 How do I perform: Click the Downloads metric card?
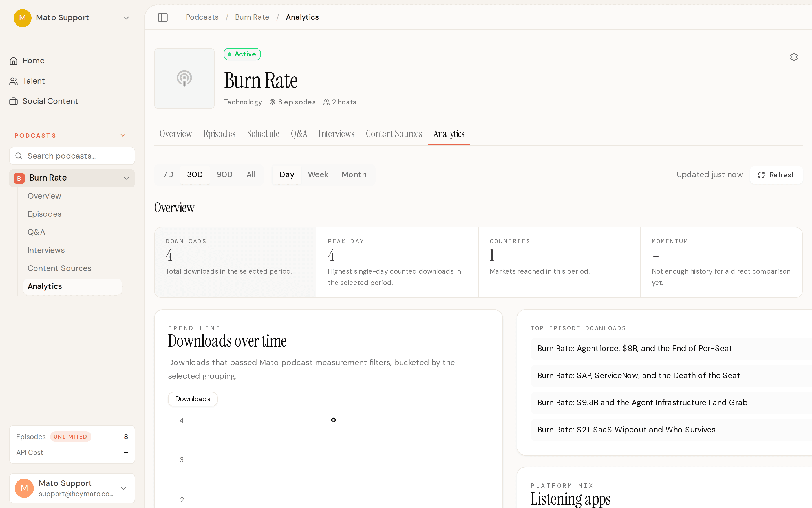point(235,262)
